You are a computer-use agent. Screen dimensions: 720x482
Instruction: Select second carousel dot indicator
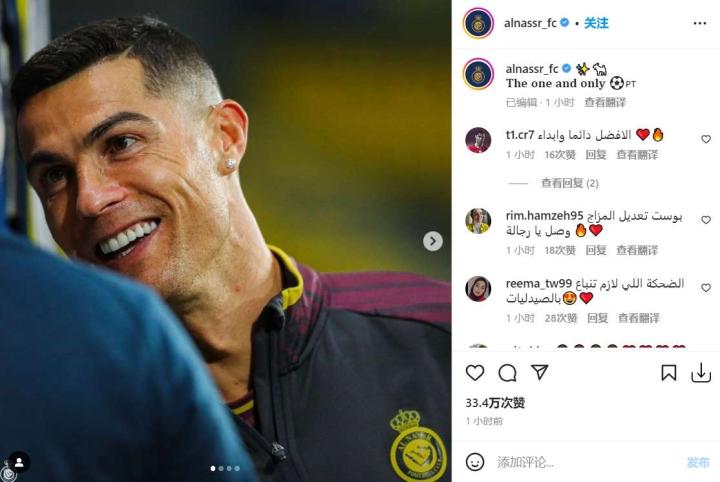221,469
